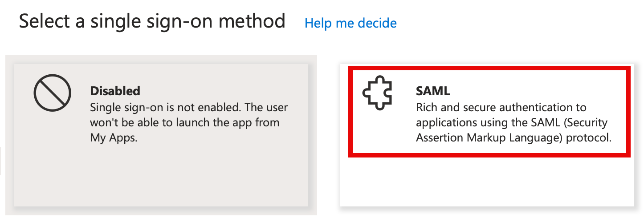Screen dimensions: 644x218
Task: Click "Rich and secure authentication to" line
Action: (x=501, y=107)
